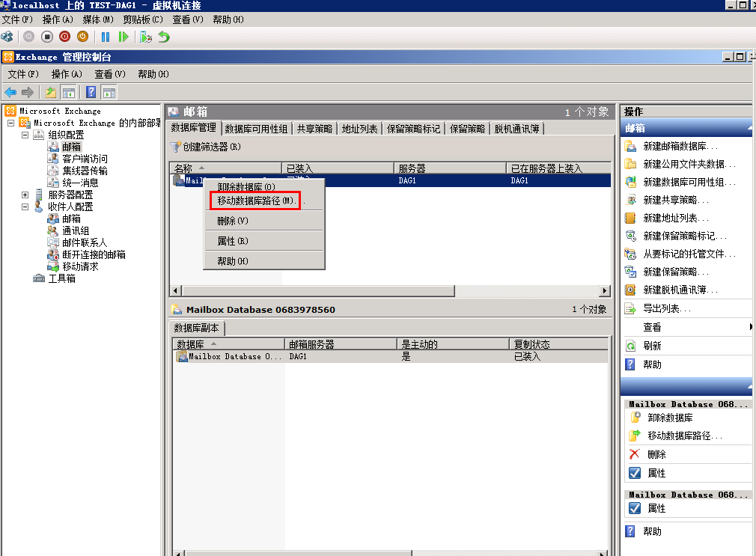Viewport: 756px width, 556px height.
Task: Click right arrow of database list scrollbar
Action: point(605,291)
